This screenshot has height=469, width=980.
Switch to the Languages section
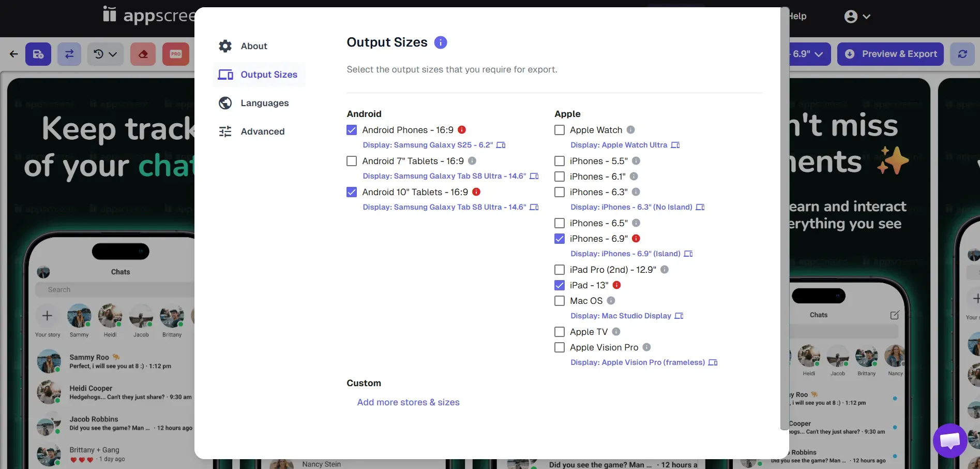click(x=264, y=103)
